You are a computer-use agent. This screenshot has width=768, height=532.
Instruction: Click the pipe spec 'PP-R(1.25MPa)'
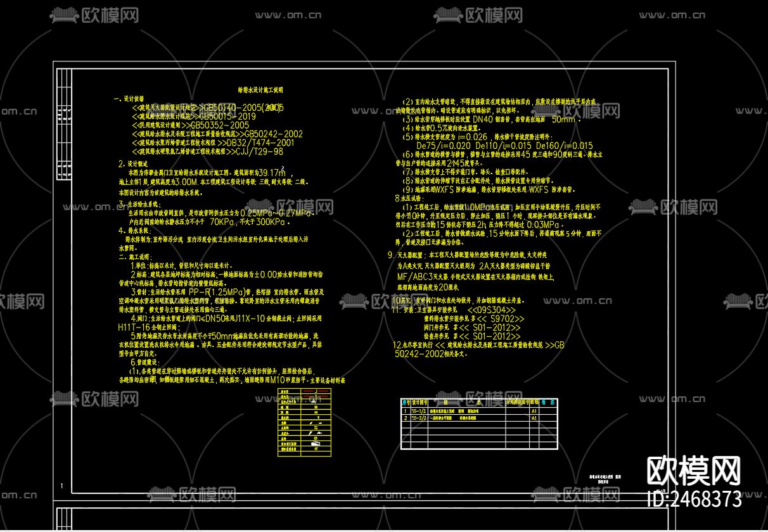tap(217, 292)
